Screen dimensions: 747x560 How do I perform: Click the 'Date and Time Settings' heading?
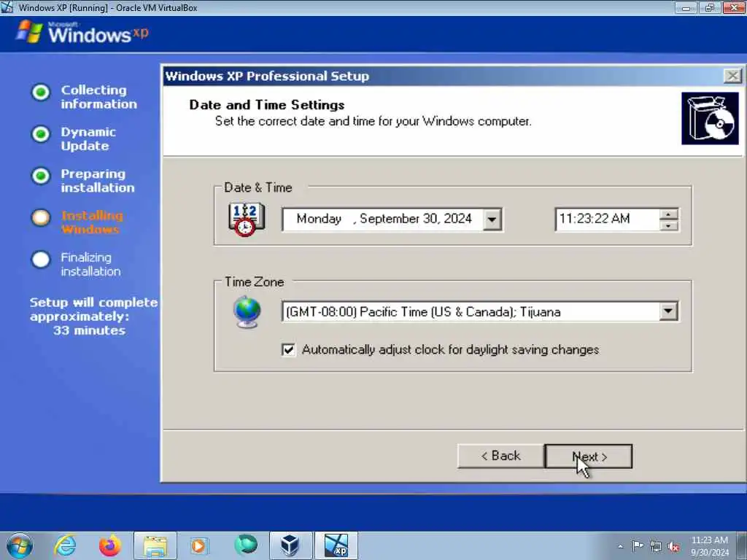coord(267,105)
